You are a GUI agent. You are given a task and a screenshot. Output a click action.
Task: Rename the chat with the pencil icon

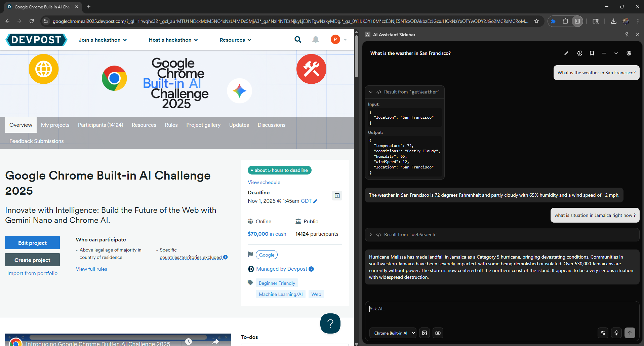coord(566,53)
